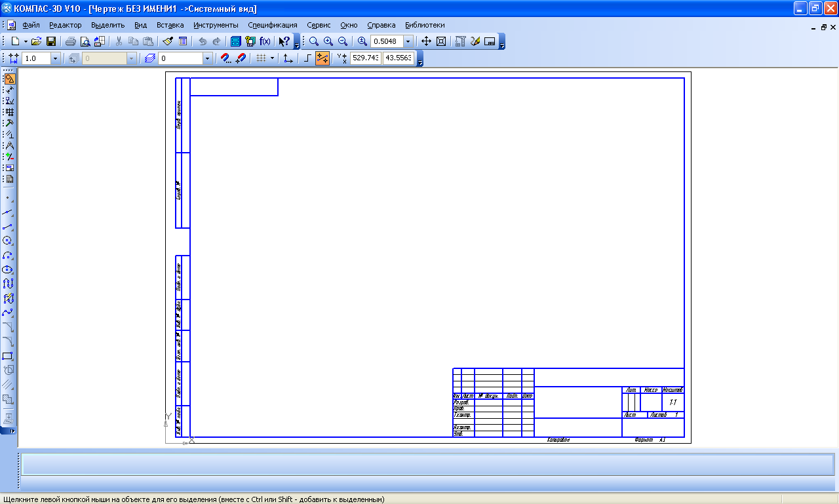Image resolution: width=839 pixels, height=504 pixels.
Task: Open the Инструменты menu
Action: point(216,25)
